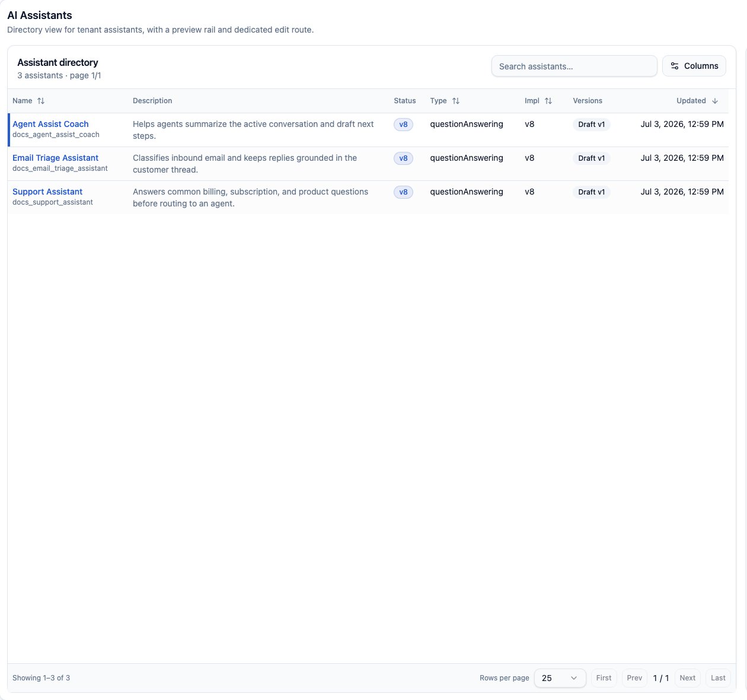Open the Support Assistant link
Image resolution: width=747 pixels, height=700 pixels.
(47, 192)
